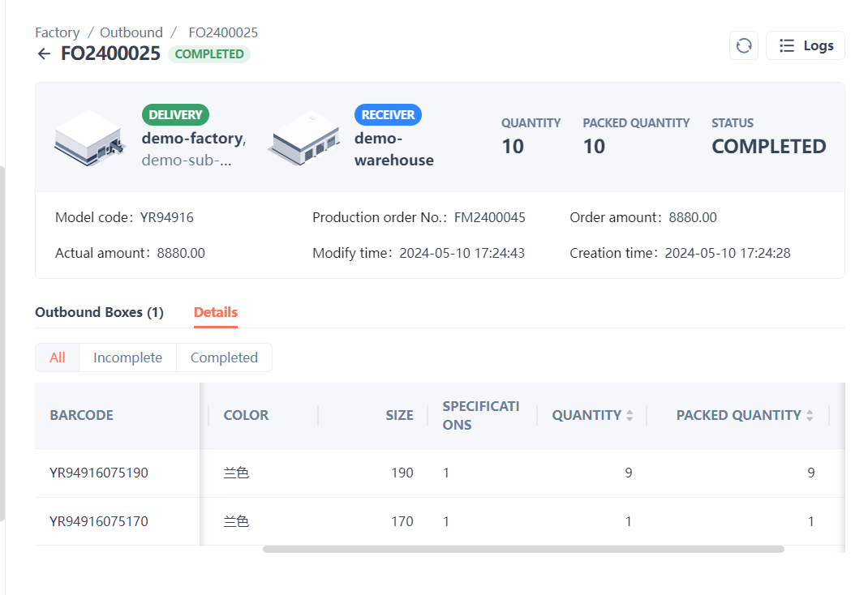
Task: Filter by Incomplete items
Action: [127, 357]
